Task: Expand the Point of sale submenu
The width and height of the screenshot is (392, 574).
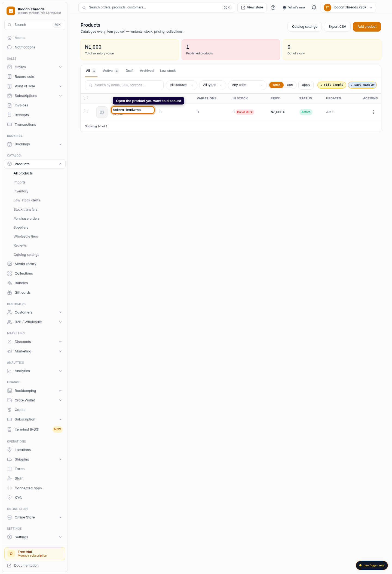Action: (x=60, y=86)
